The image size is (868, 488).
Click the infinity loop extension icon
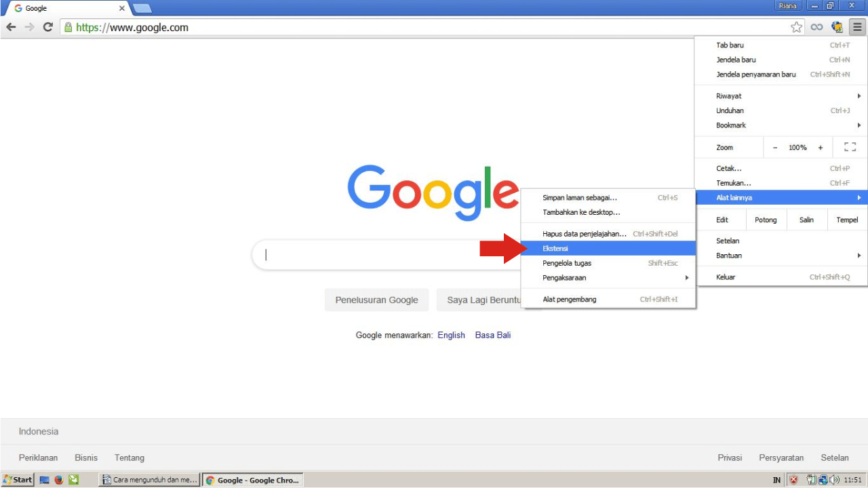click(x=817, y=27)
